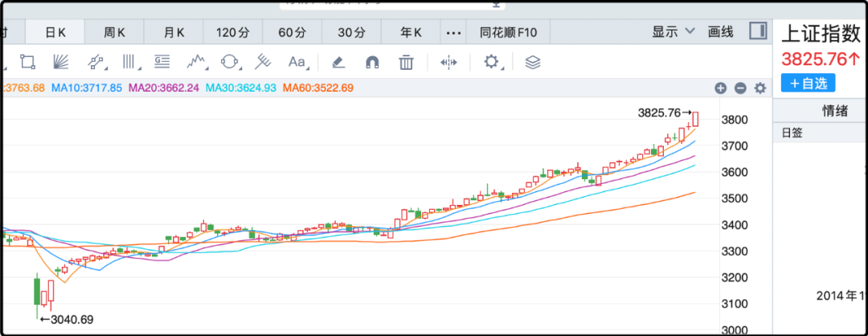Click the +自选 watchlist button
Image resolution: width=868 pixels, height=336 pixels.
[808, 83]
